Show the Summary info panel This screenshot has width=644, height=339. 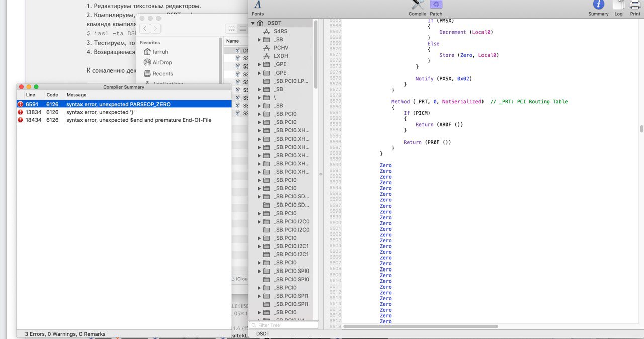point(598,7)
